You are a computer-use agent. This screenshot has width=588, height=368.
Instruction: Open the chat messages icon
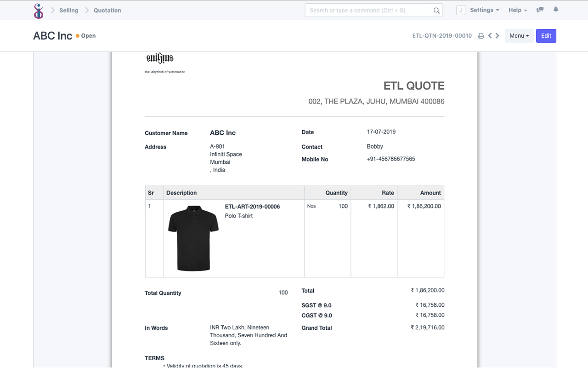(x=540, y=10)
